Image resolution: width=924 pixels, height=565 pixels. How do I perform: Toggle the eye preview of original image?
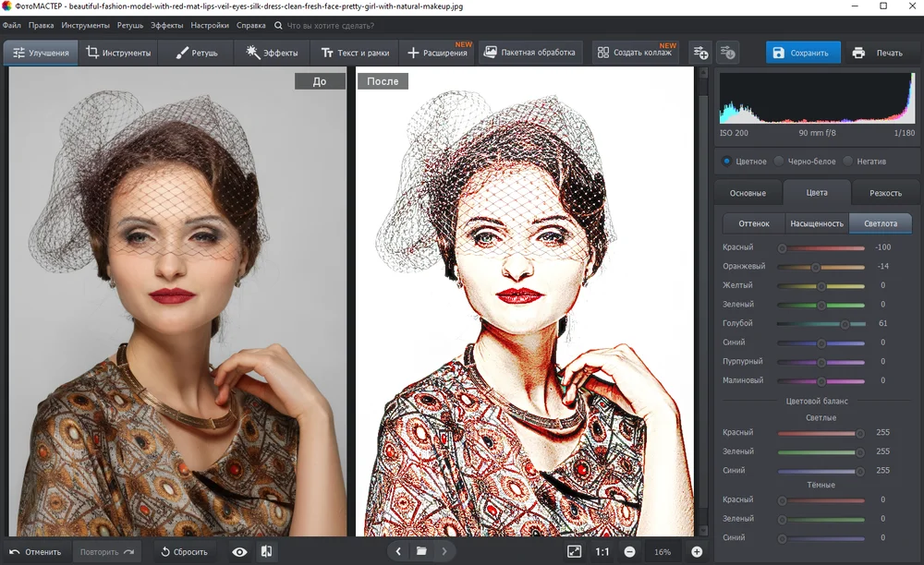pyautogui.click(x=239, y=552)
